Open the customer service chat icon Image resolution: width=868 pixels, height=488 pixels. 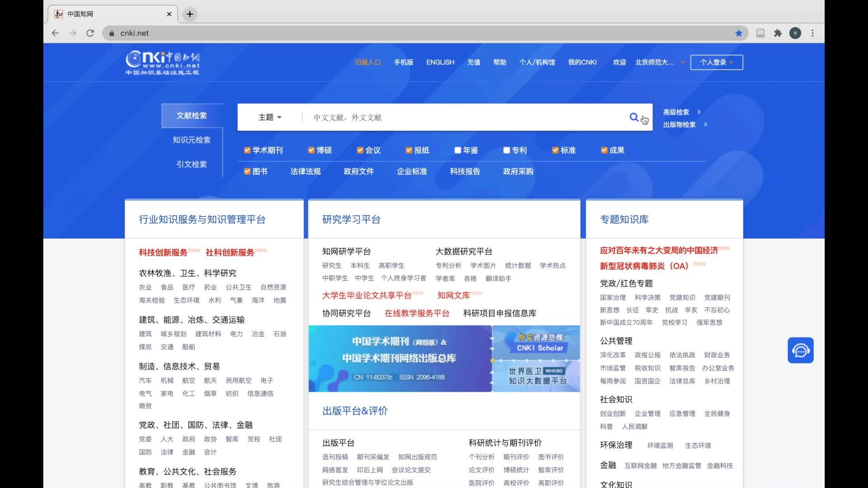point(801,350)
